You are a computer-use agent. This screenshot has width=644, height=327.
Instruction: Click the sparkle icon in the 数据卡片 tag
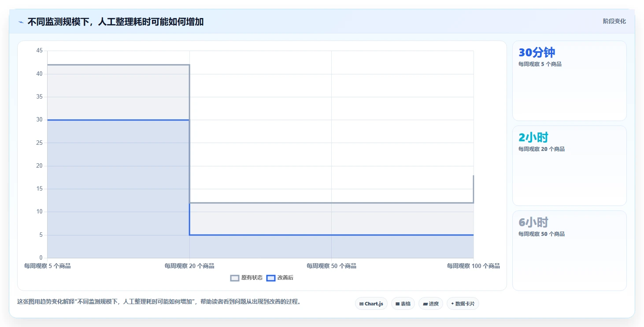pos(452,304)
